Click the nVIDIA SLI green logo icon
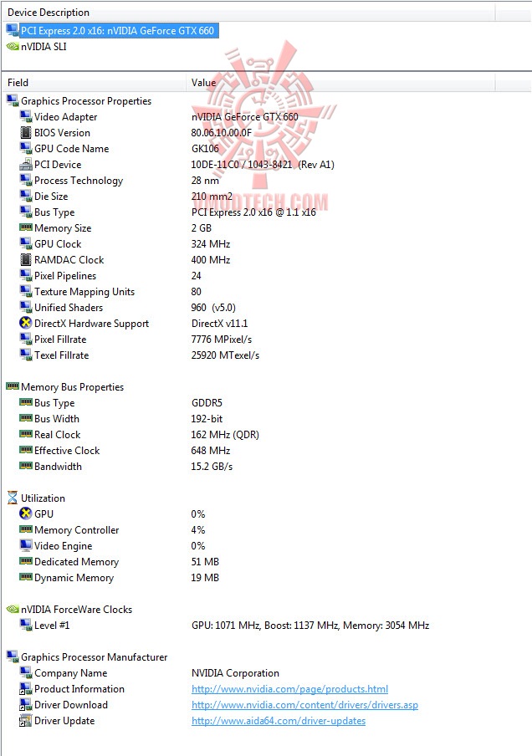The height and width of the screenshot is (756, 532). [13, 47]
